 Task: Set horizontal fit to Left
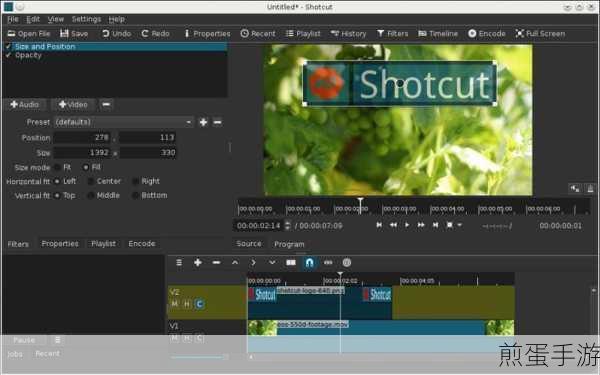point(65,181)
